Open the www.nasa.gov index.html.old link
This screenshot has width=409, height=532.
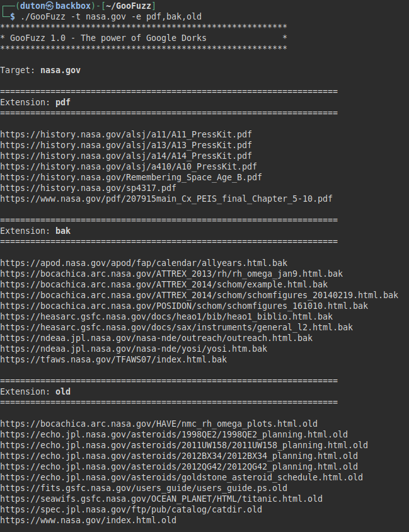pyautogui.click(x=88, y=520)
